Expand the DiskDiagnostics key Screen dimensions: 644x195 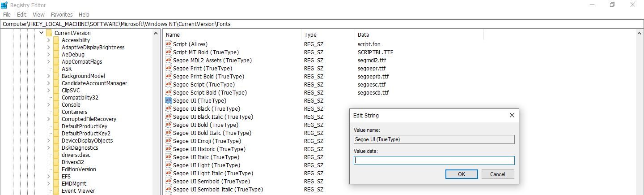pyautogui.click(x=48, y=147)
